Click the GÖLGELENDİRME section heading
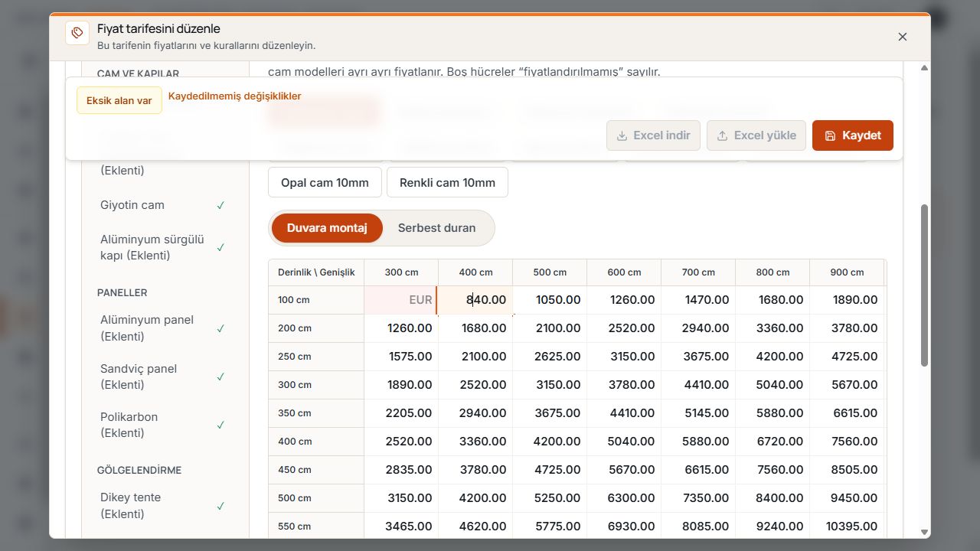980x551 pixels. tap(139, 470)
